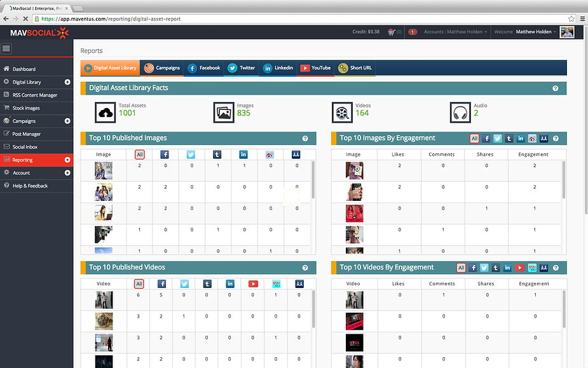The height and width of the screenshot is (368, 588).
Task: Expand the Campaigns plus in the sidebar
Action: [x=67, y=121]
